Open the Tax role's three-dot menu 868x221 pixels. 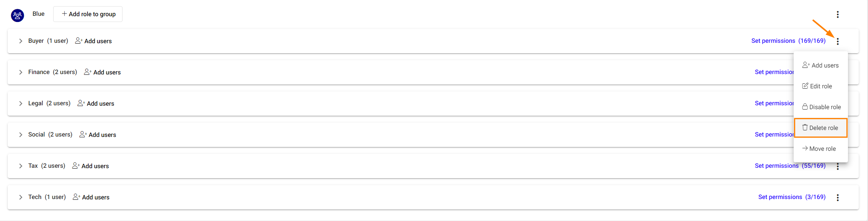pyautogui.click(x=838, y=167)
